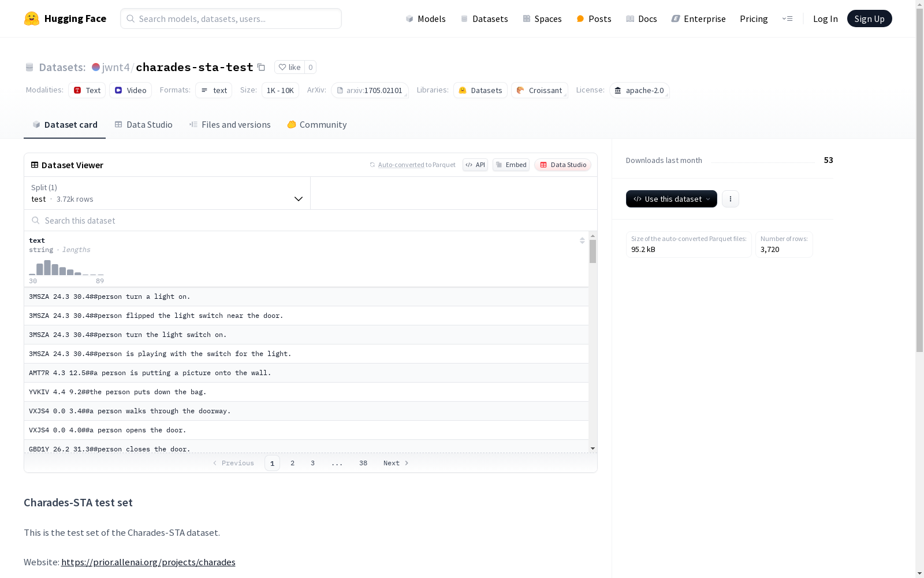The height and width of the screenshot is (578, 924).
Task: Open the Pricing page
Action: point(754,18)
